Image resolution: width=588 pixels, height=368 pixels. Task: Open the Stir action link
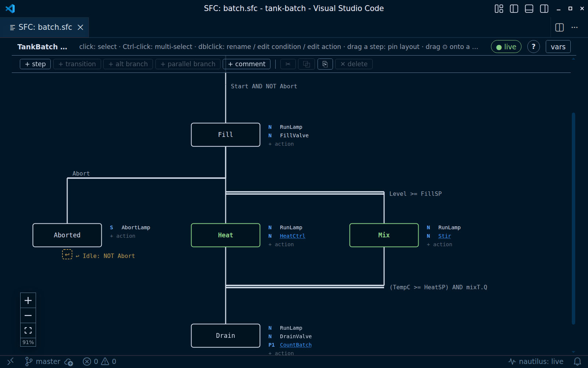pos(445,236)
